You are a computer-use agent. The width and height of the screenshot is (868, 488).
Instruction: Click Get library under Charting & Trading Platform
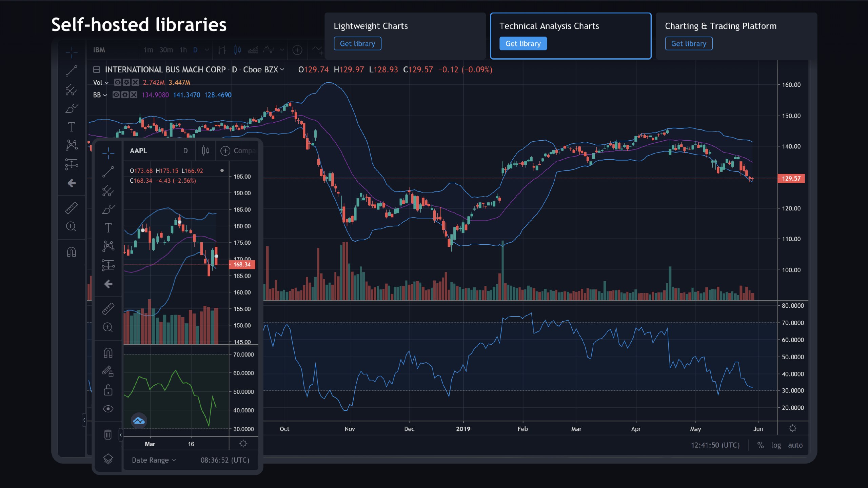pos(689,43)
